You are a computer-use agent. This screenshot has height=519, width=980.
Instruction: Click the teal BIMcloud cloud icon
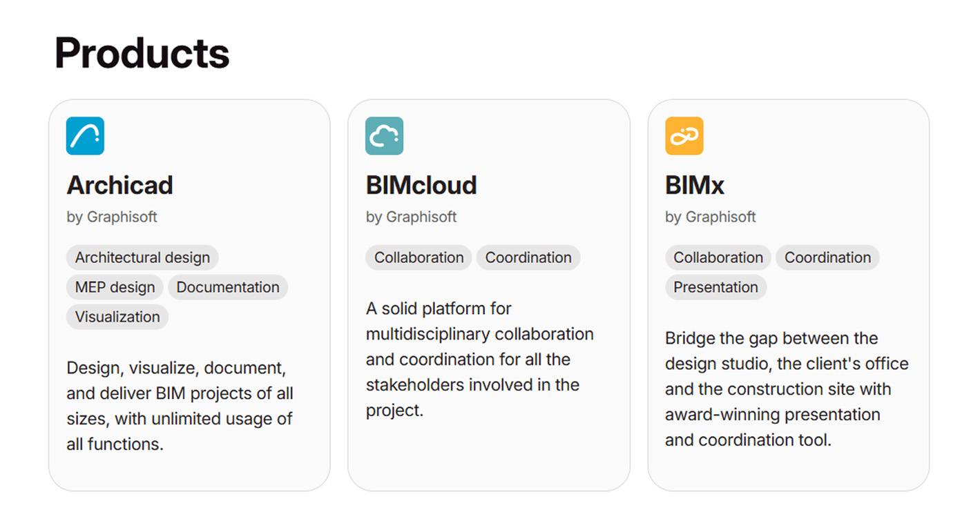coord(384,136)
